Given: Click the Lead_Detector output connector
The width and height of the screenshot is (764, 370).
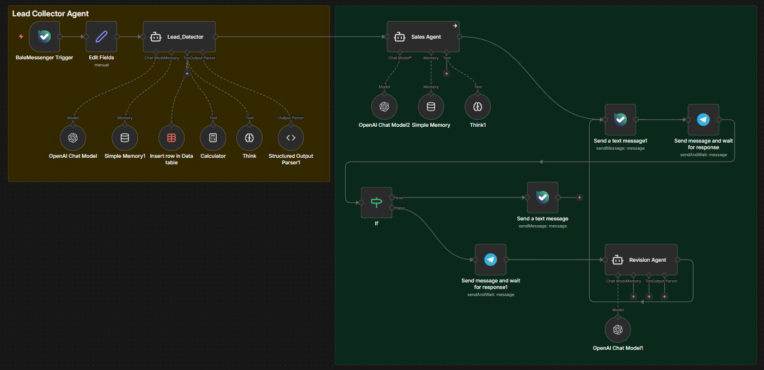Looking at the screenshot, I should pos(216,37).
